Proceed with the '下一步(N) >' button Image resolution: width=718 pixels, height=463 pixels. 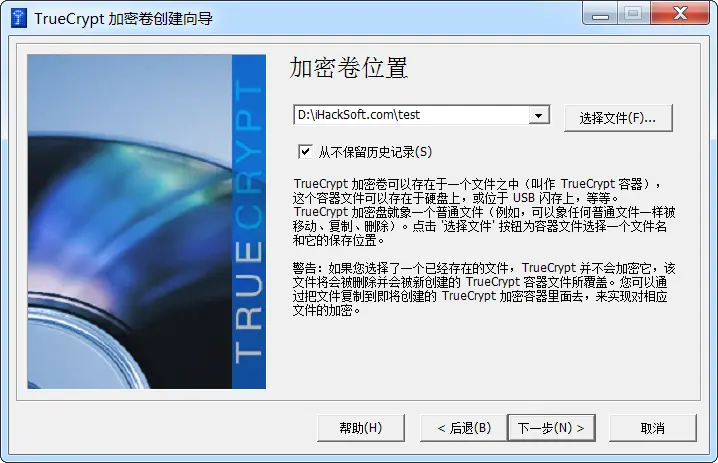[x=551, y=428]
